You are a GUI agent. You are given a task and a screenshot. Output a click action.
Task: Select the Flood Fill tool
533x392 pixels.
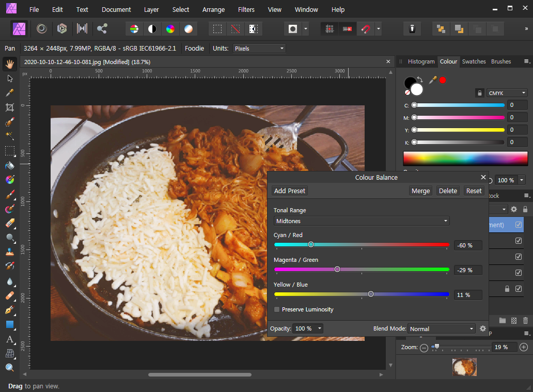pyautogui.click(x=10, y=166)
